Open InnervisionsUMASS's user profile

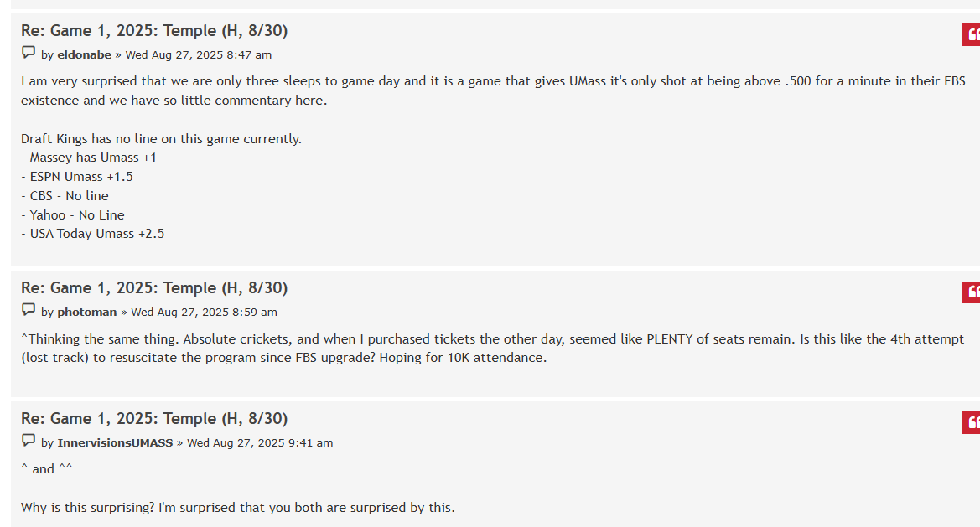coord(115,443)
